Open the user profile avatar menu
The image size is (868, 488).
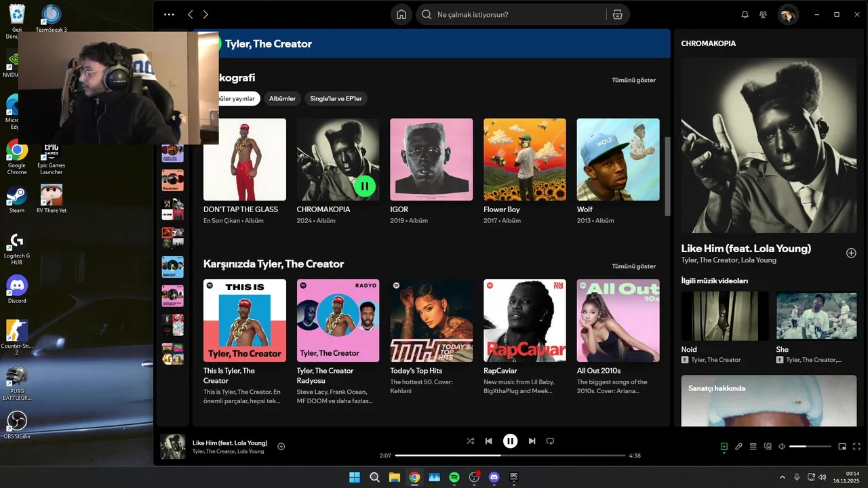click(787, 14)
